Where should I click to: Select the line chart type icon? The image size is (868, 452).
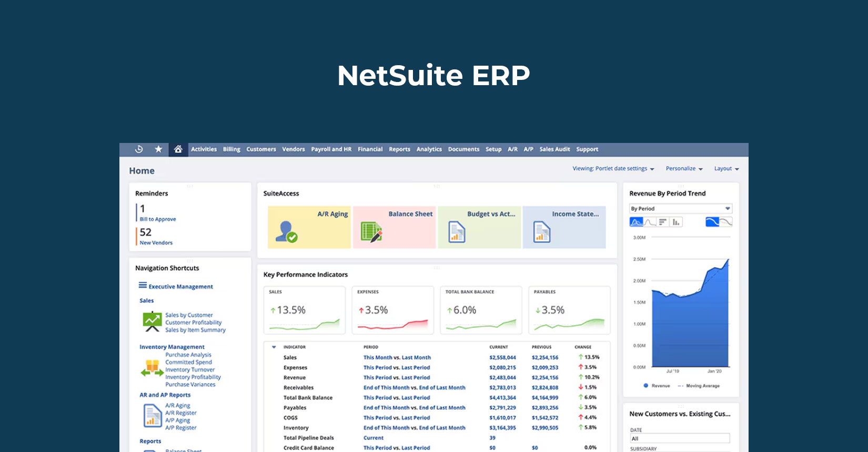coord(650,222)
